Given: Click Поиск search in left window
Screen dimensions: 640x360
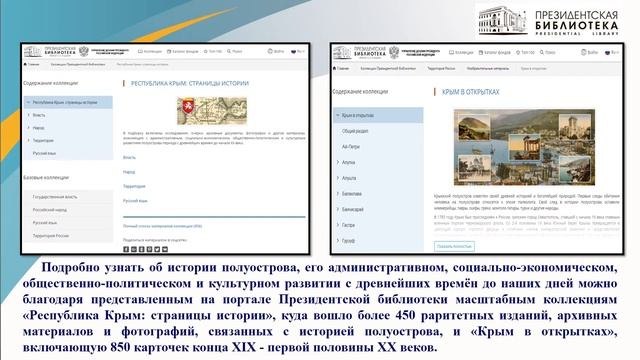Looking at the screenshot, I should pos(235,51).
